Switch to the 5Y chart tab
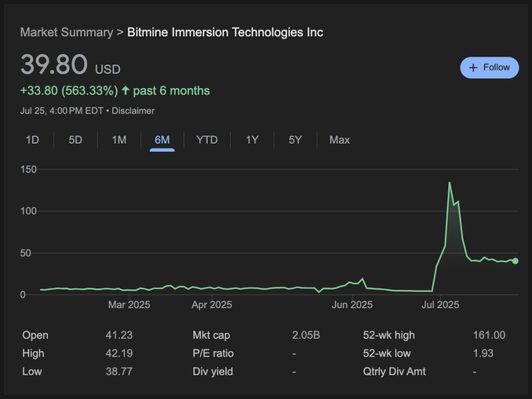 295,140
